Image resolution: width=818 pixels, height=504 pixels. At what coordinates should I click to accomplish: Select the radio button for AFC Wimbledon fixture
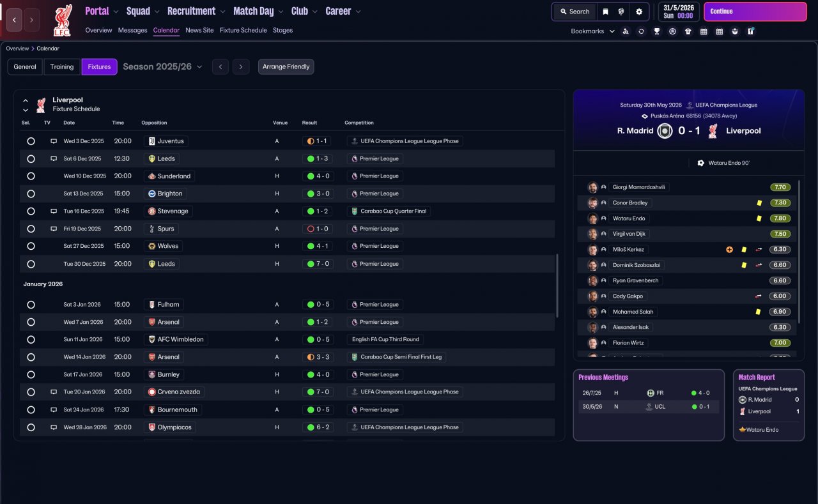(x=31, y=340)
